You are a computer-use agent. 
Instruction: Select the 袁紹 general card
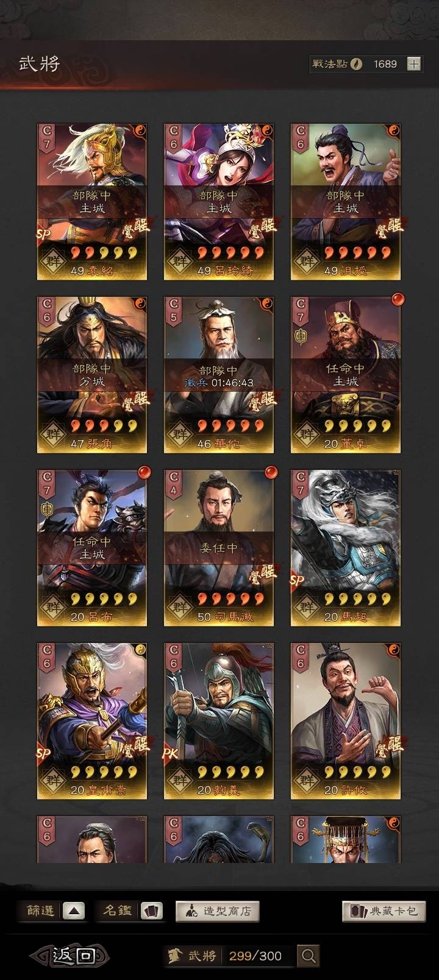click(92, 202)
